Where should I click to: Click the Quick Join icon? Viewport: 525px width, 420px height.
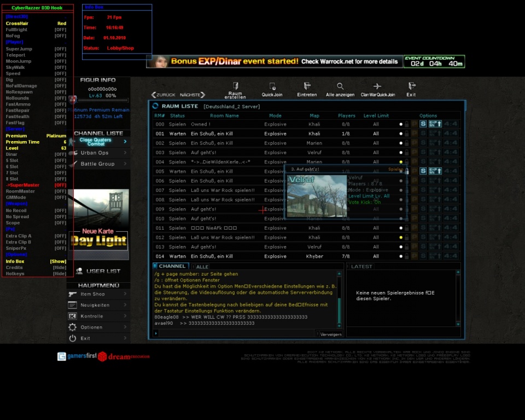272,86
